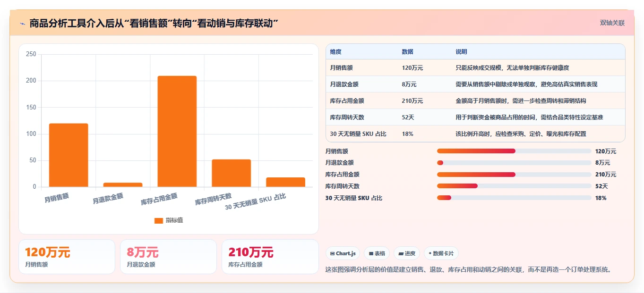Click the 月退款金额 bar in chart

pos(123,185)
